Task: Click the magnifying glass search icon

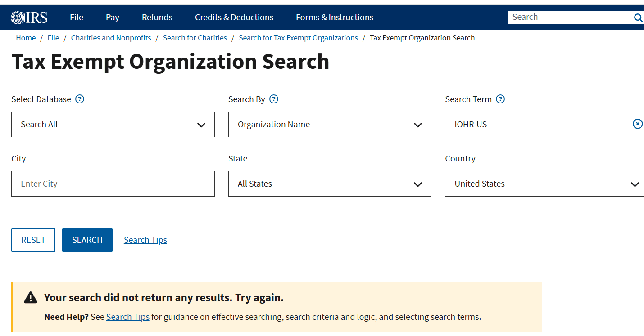Action: point(638,18)
